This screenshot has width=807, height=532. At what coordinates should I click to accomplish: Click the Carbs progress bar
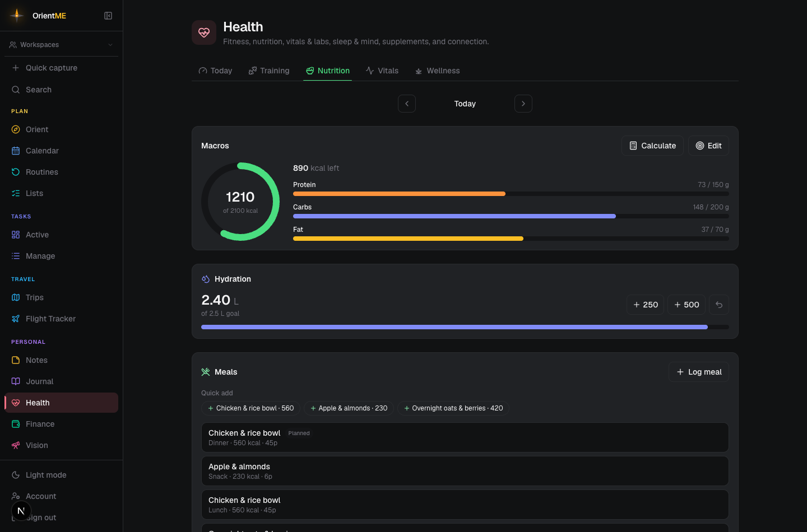tap(511, 216)
